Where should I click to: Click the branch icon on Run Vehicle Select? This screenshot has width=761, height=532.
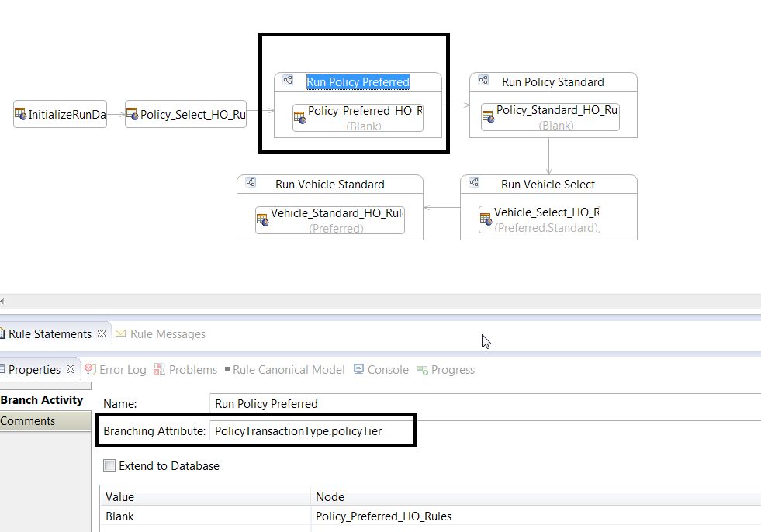474,182
